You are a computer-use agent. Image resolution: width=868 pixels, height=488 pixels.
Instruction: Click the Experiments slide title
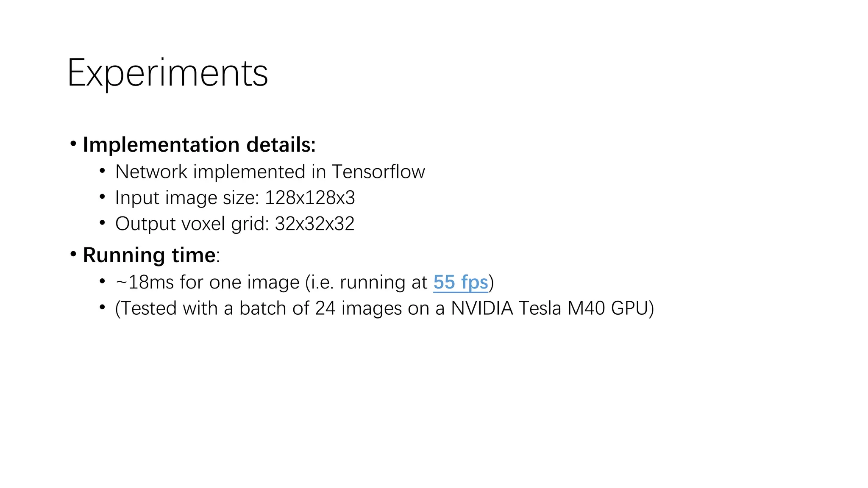(167, 73)
